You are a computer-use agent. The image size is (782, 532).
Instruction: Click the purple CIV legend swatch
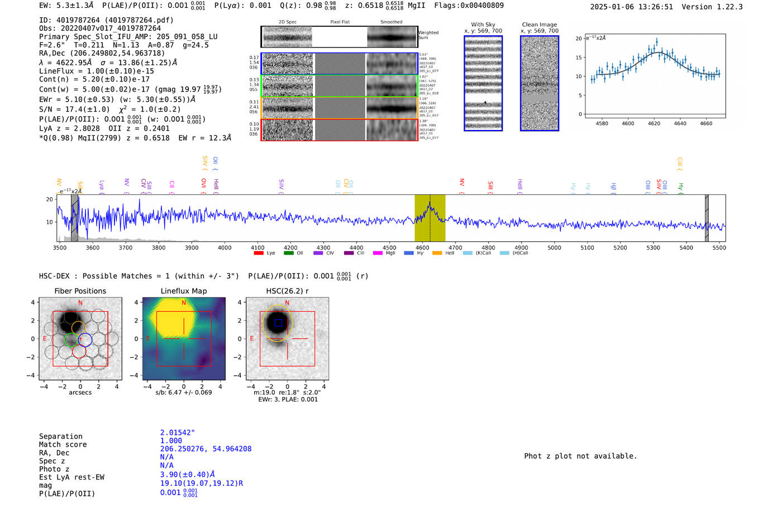click(x=318, y=253)
